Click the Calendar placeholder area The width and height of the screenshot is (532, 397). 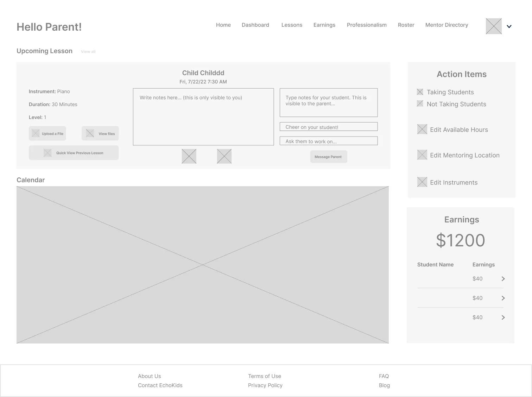point(203,265)
